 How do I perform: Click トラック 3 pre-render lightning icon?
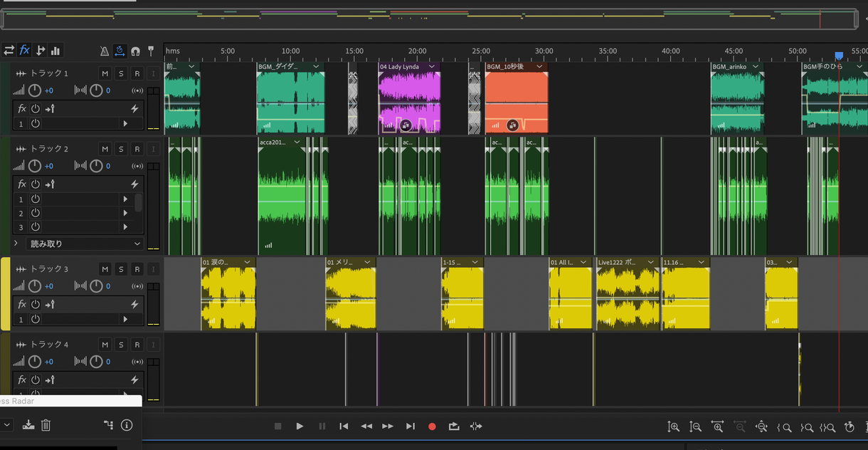[134, 304]
